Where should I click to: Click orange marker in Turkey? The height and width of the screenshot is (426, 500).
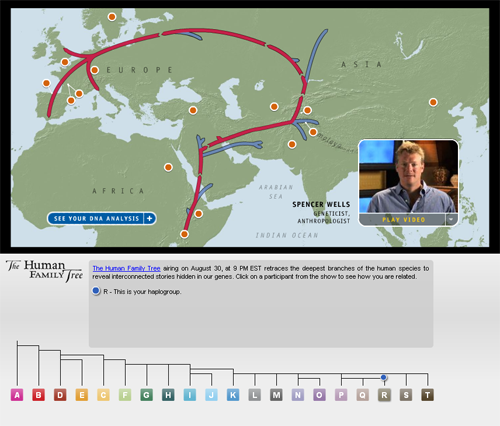[193, 110]
